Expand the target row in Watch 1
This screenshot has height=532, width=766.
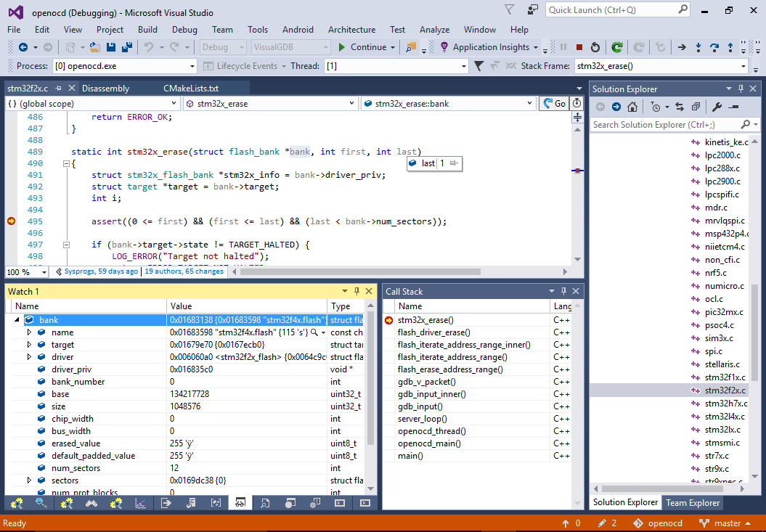pos(29,345)
